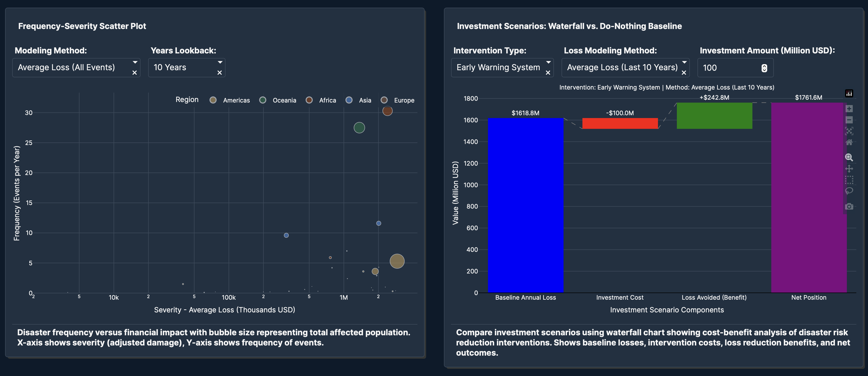Click the zoom out minus icon

click(x=849, y=120)
